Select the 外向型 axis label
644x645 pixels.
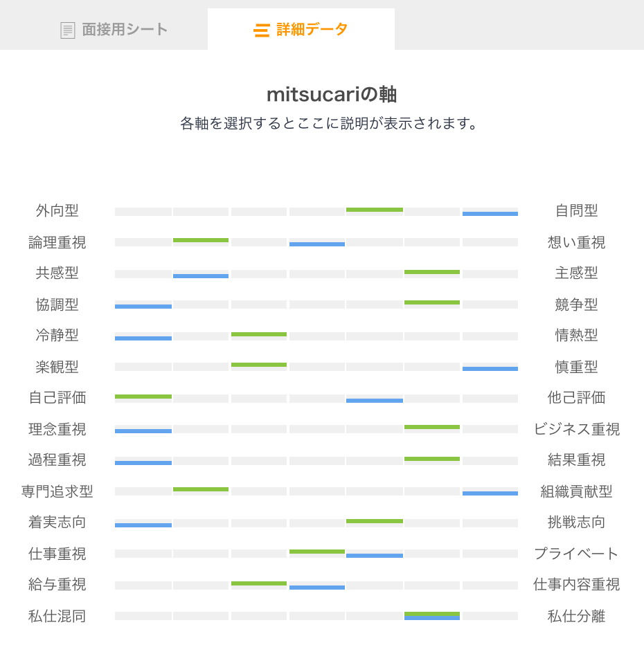(57, 210)
